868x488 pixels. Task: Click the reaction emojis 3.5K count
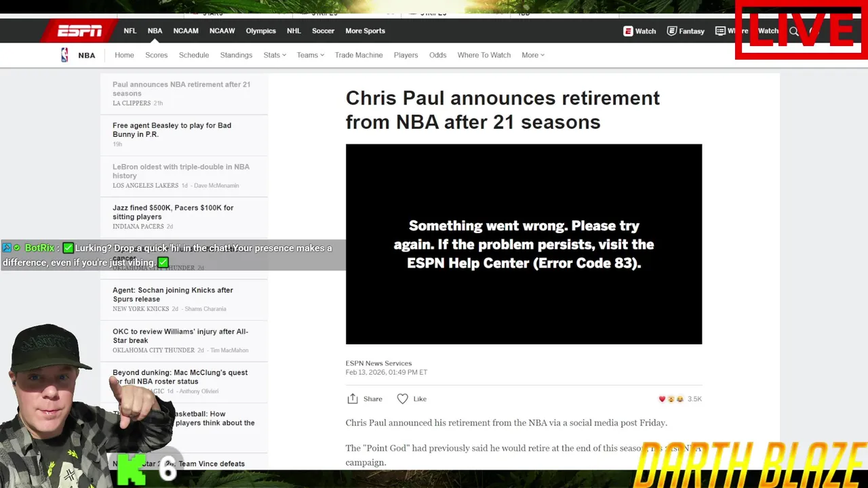680,399
